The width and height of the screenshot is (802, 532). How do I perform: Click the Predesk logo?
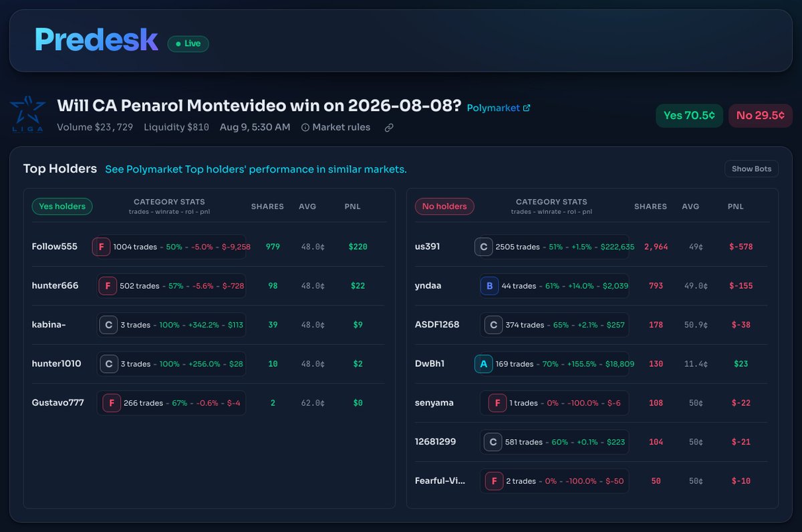coord(96,40)
